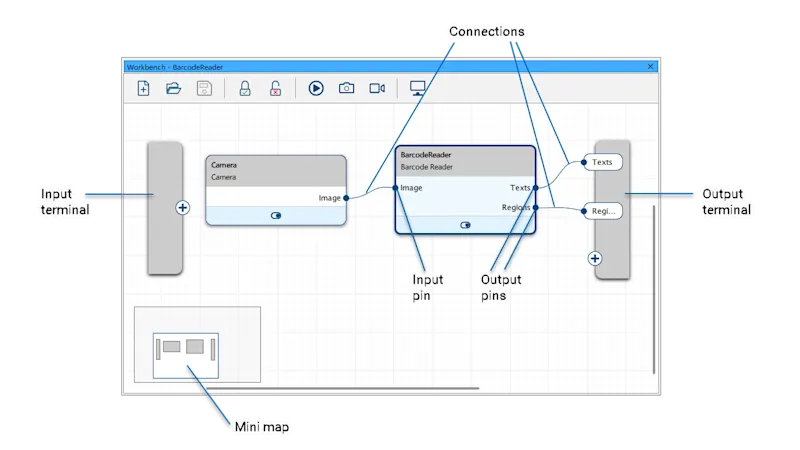
Task: Close the Workbench window
Action: click(651, 66)
